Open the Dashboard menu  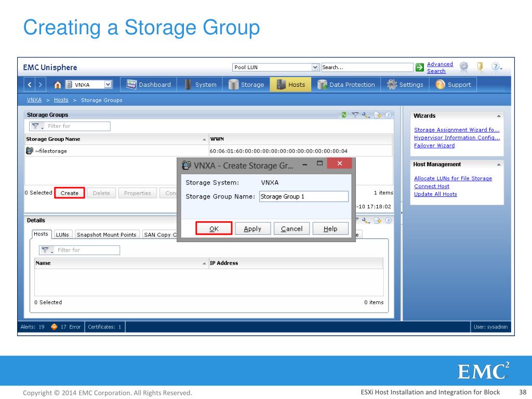149,85
